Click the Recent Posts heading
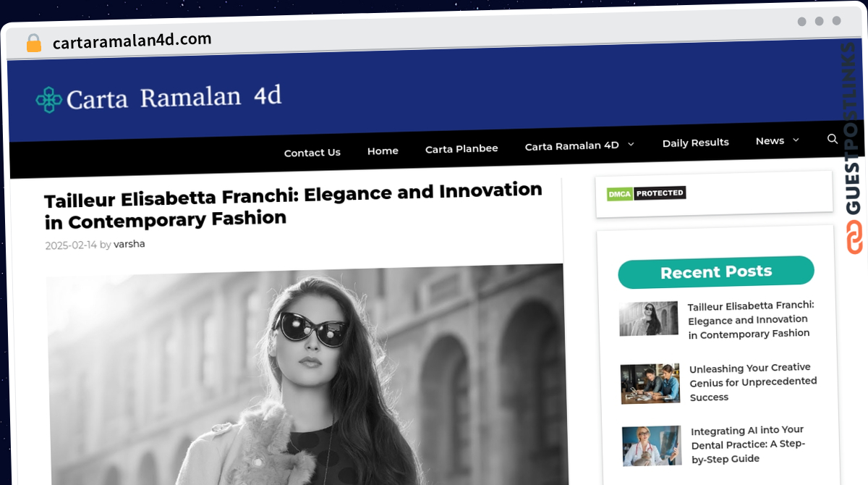This screenshot has width=868, height=485. pyautogui.click(x=716, y=272)
